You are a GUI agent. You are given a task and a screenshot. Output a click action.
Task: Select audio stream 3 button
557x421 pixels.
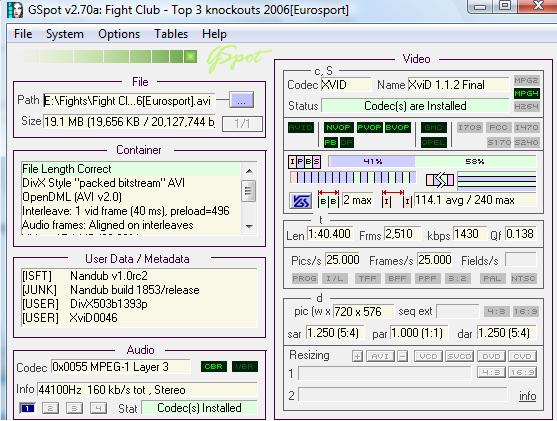coord(74,408)
